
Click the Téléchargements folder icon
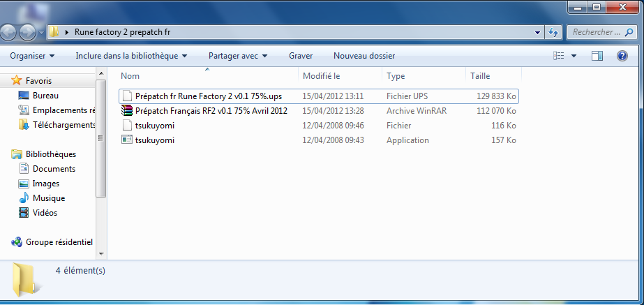tap(24, 124)
